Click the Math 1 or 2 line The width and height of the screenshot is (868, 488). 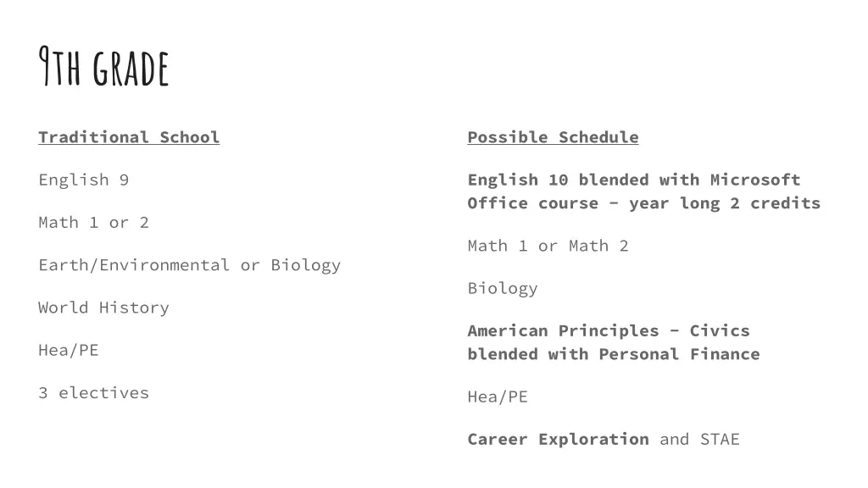pos(93,223)
